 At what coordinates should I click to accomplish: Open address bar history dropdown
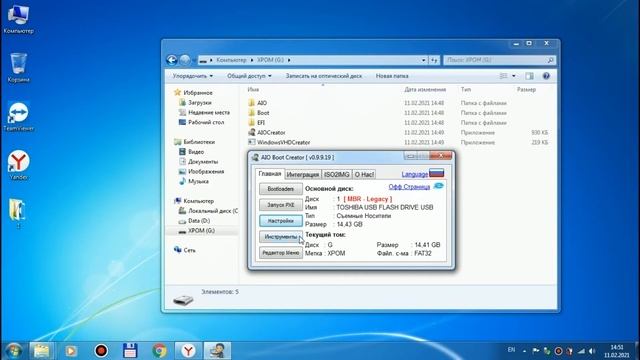(x=423, y=60)
